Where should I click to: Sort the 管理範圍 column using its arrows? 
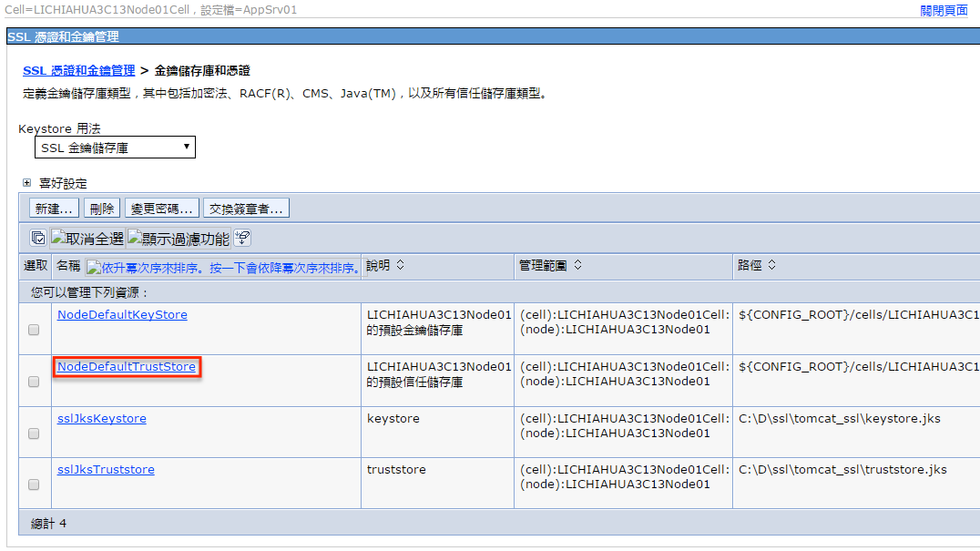577,266
